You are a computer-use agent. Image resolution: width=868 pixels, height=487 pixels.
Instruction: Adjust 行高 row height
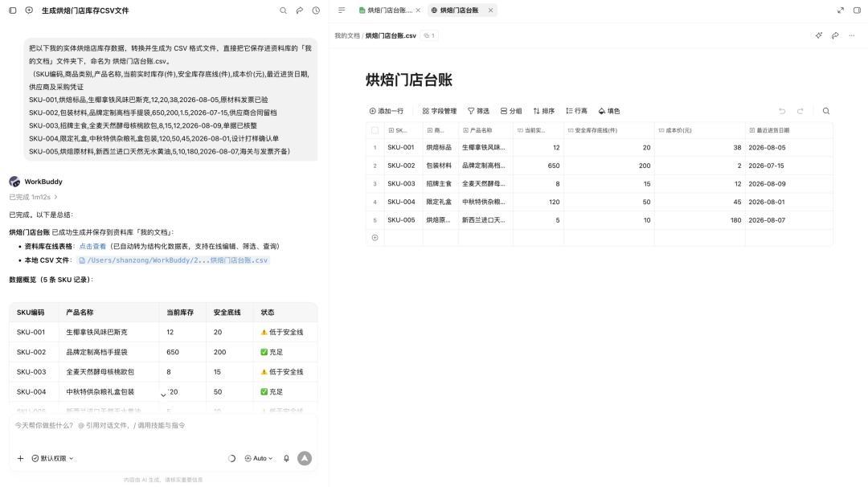coord(576,111)
